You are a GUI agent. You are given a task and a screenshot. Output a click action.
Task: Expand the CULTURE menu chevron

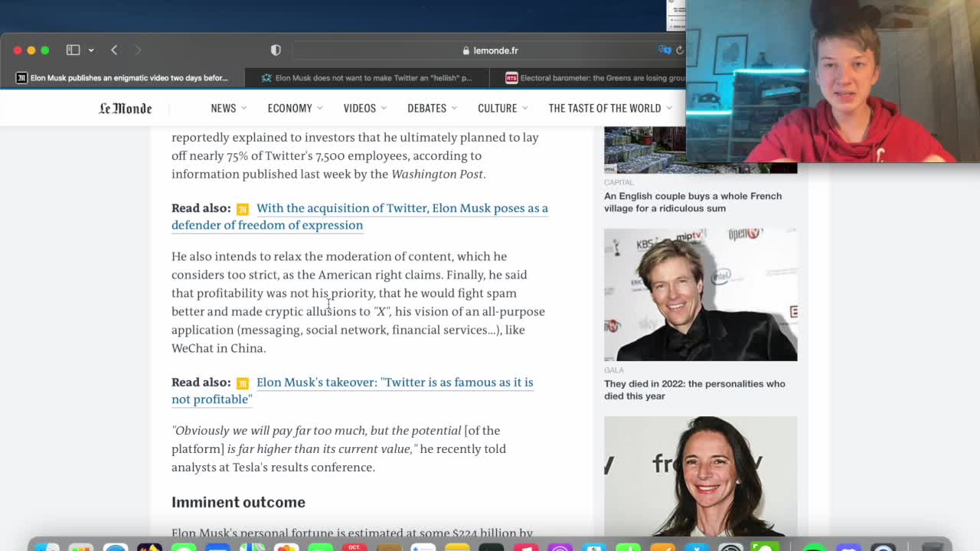coord(524,108)
